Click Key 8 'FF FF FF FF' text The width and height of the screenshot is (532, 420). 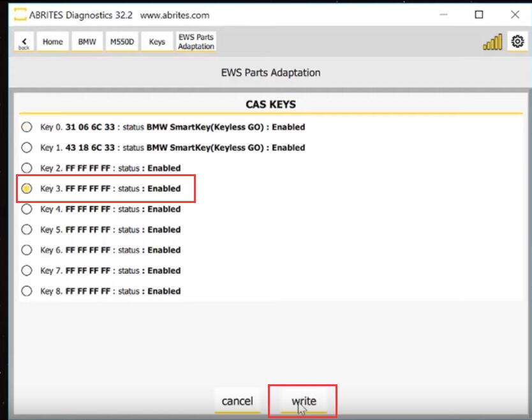pyautogui.click(x=88, y=291)
